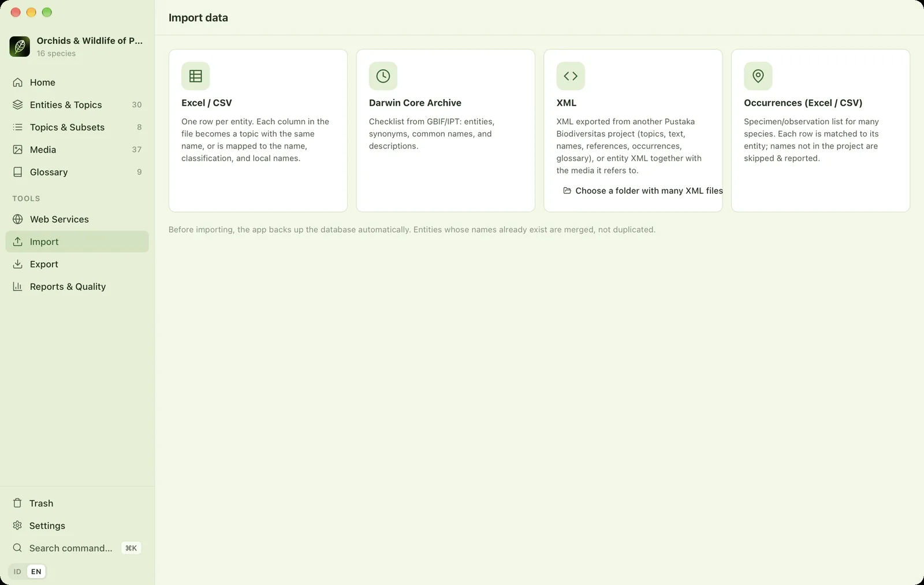Choose a folder with many XML files
924x585 pixels.
coord(643,191)
